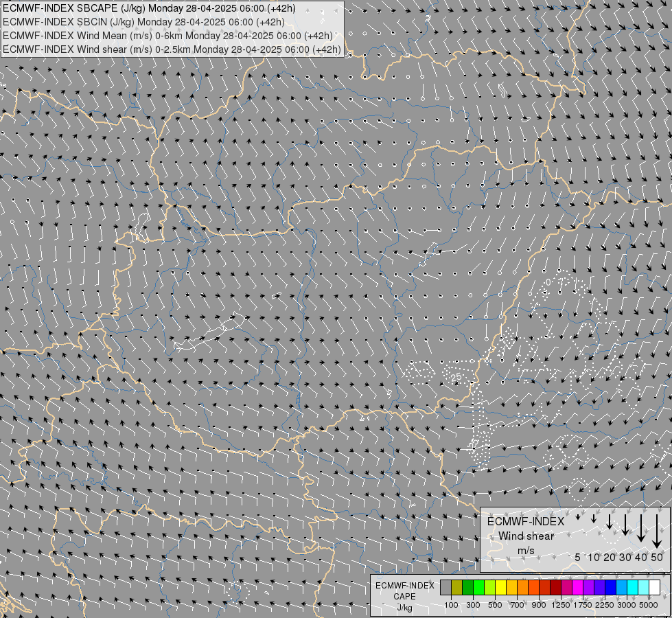Click the 'CAPE' legend title text
The height and width of the screenshot is (618, 672).
[404, 597]
